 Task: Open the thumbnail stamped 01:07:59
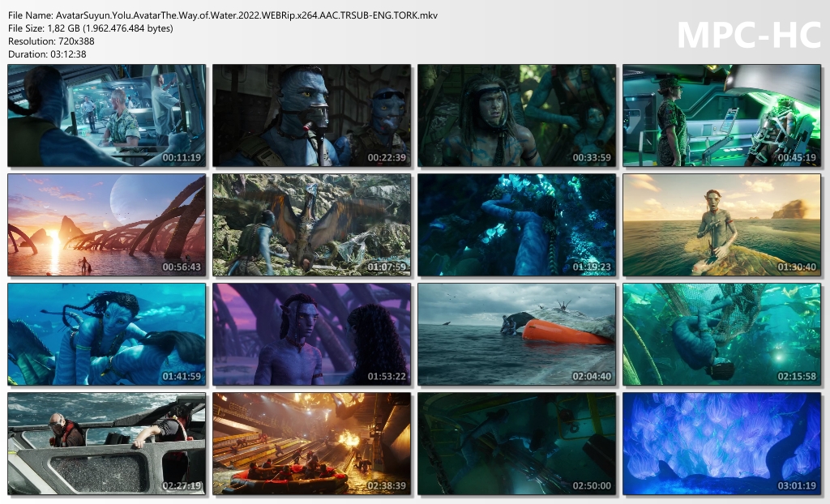[312, 225]
